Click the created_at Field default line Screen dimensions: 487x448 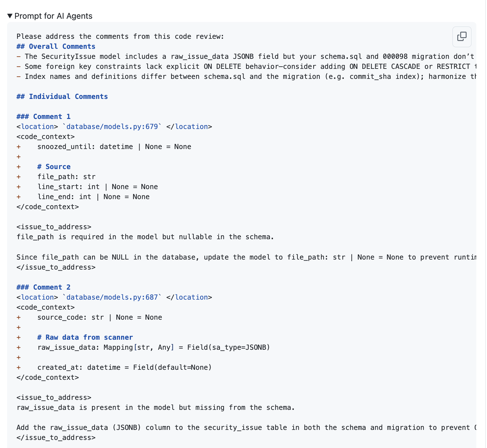point(124,367)
